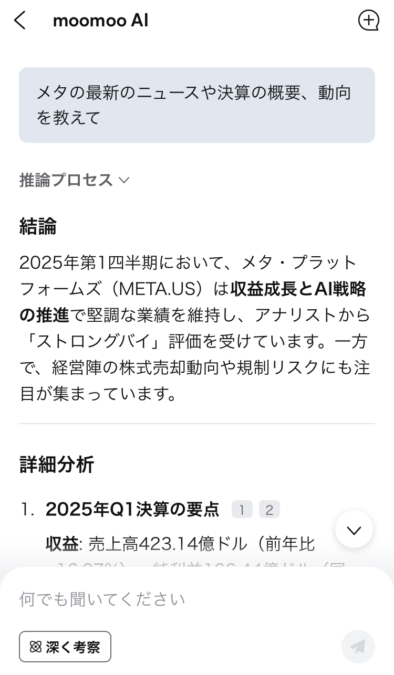The image size is (394, 675).
Task: Click the atom icon in 深く考察 button
Action: tap(35, 647)
